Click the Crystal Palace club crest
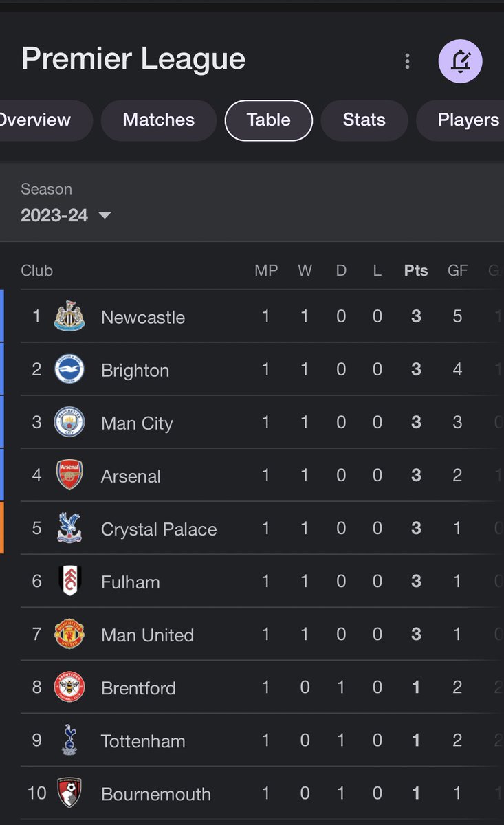Screen dimensions: 504x825 [69, 528]
